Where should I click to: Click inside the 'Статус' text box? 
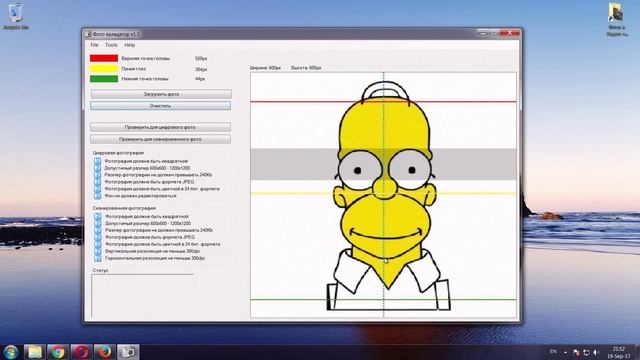point(143,296)
